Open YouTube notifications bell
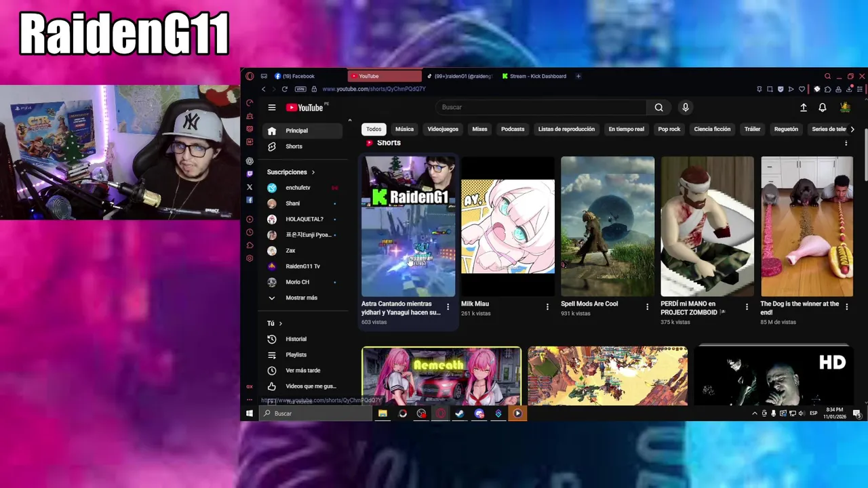The height and width of the screenshot is (488, 868). coord(823,107)
